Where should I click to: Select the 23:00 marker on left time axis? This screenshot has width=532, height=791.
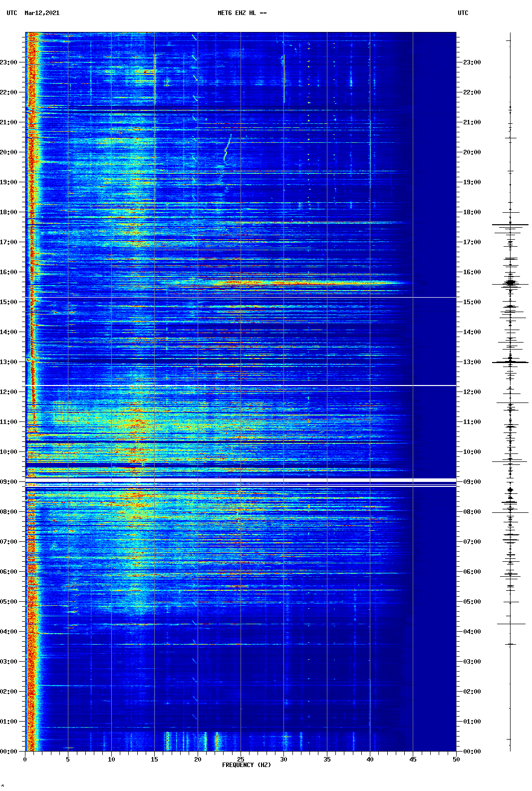[x=9, y=62]
